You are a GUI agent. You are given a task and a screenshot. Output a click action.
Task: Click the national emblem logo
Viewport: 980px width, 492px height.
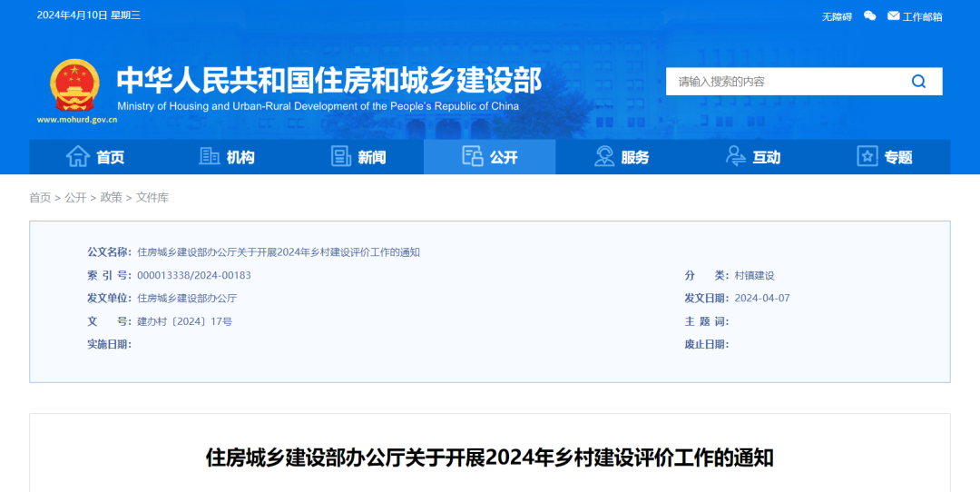point(74,86)
